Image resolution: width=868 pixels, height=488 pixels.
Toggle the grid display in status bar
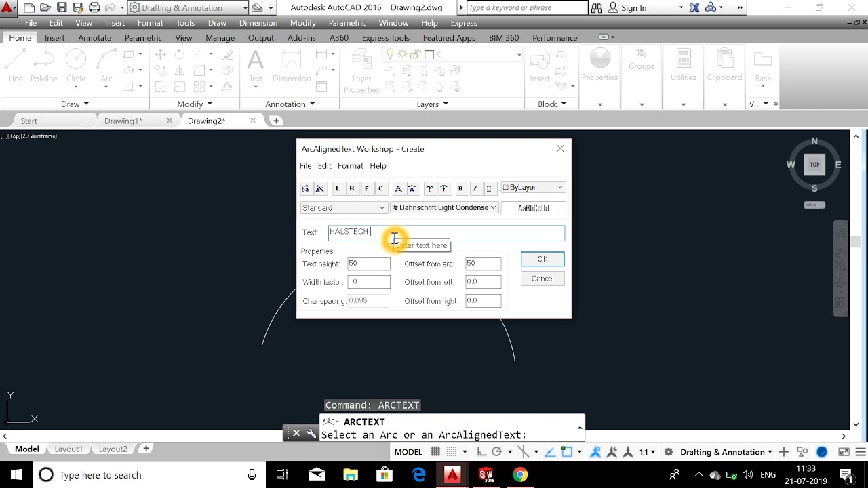tap(435, 452)
